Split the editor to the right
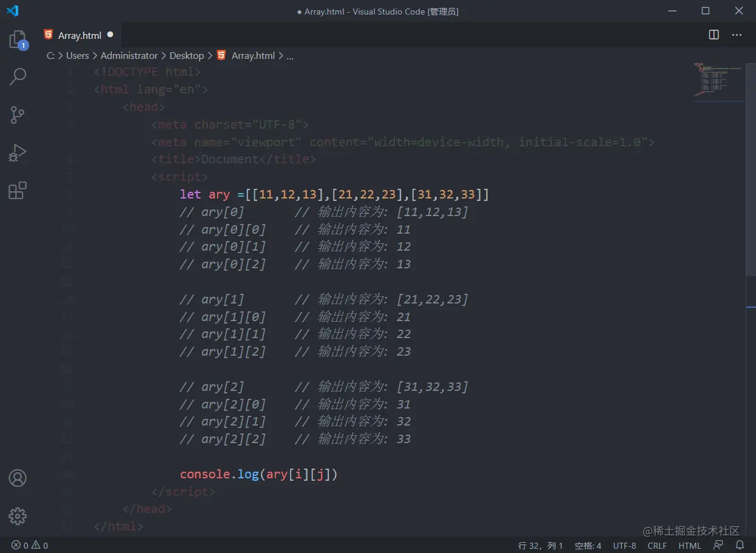The height and width of the screenshot is (553, 756). [x=714, y=35]
